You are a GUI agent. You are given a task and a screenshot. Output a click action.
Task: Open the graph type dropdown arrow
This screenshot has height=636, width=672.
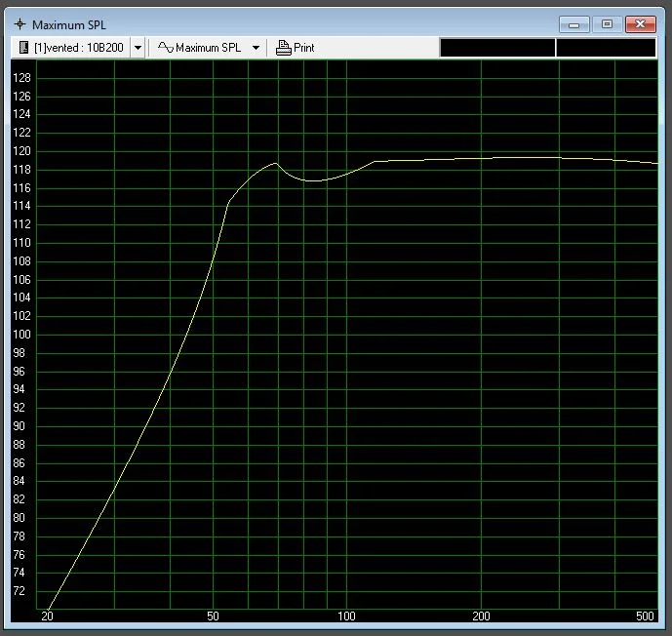[256, 47]
